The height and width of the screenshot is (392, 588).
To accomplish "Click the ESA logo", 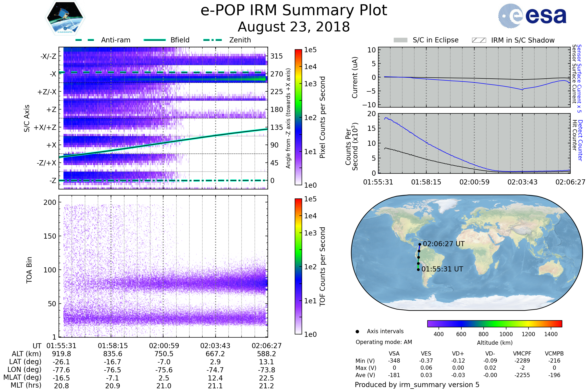I will [x=532, y=16].
